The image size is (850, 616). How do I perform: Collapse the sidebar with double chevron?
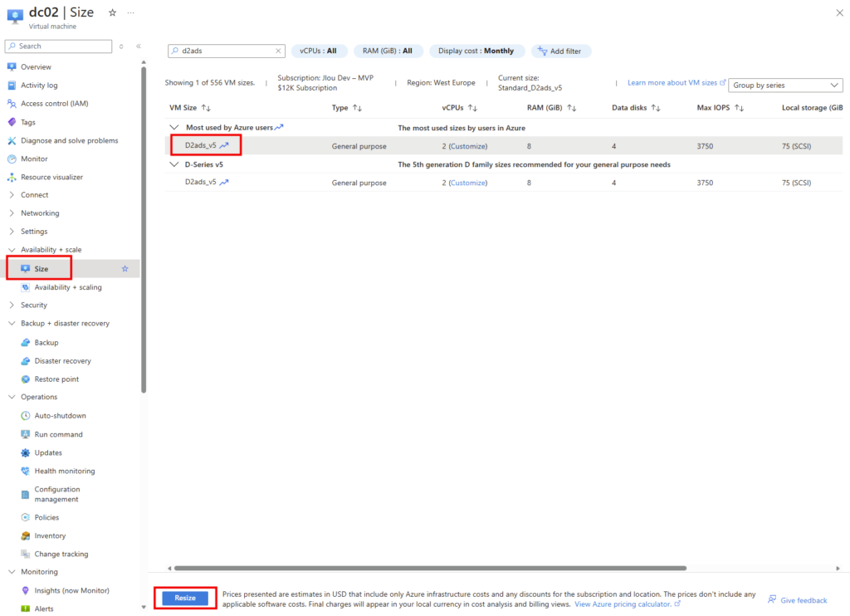point(139,46)
